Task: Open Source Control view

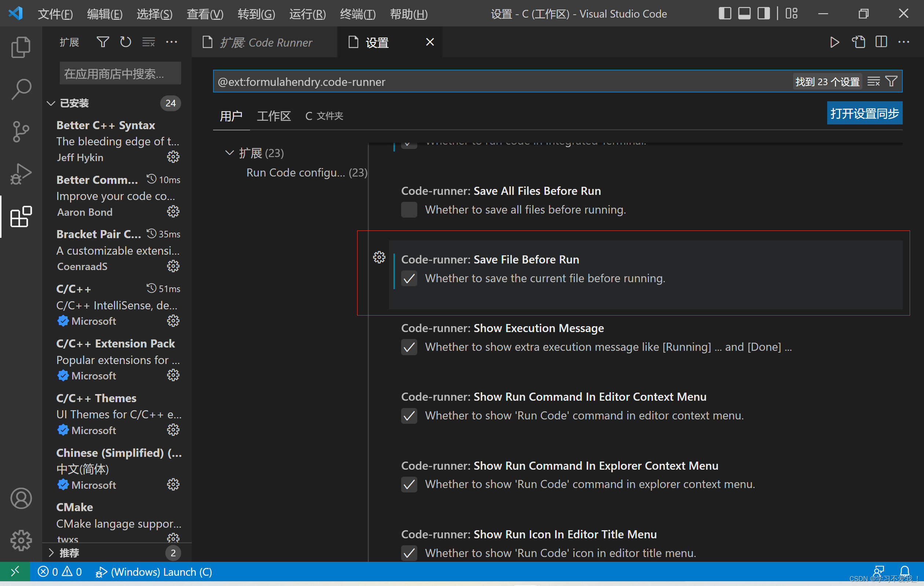Action: 21,132
